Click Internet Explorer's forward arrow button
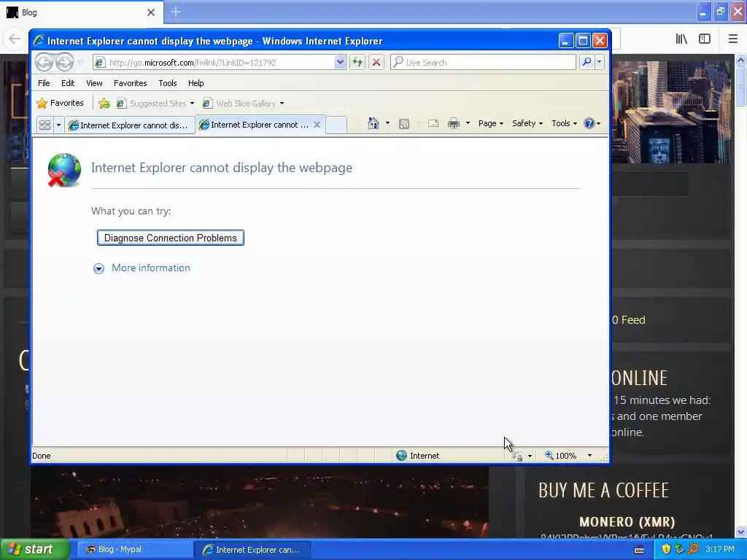Viewport: 747px width, 560px height. (x=64, y=63)
